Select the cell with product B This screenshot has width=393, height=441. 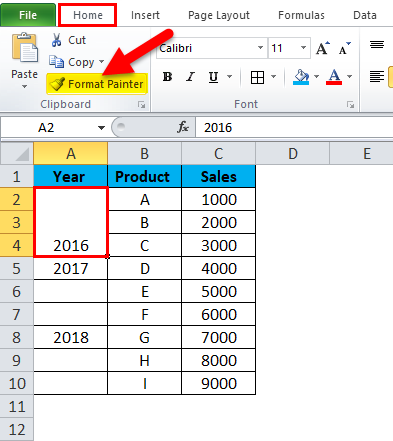145,222
